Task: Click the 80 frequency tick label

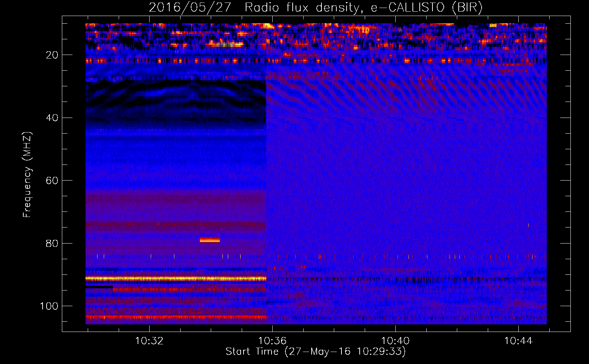Action: coord(52,243)
